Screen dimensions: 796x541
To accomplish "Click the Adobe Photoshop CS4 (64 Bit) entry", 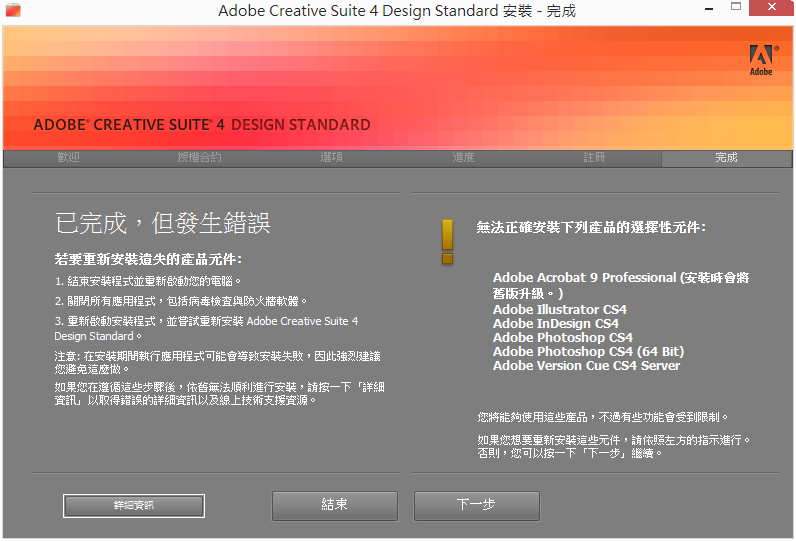I will 588,352.
